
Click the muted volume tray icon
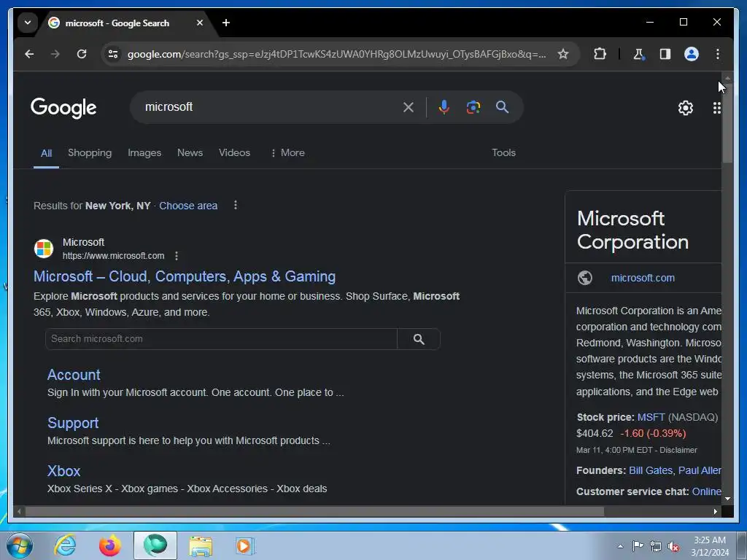tap(673, 546)
